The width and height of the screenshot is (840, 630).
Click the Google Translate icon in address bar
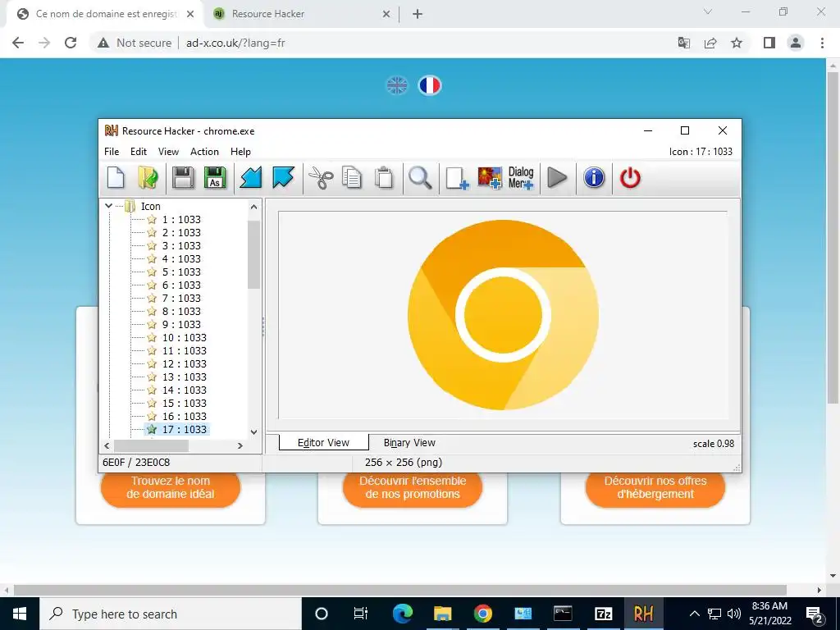click(x=683, y=43)
